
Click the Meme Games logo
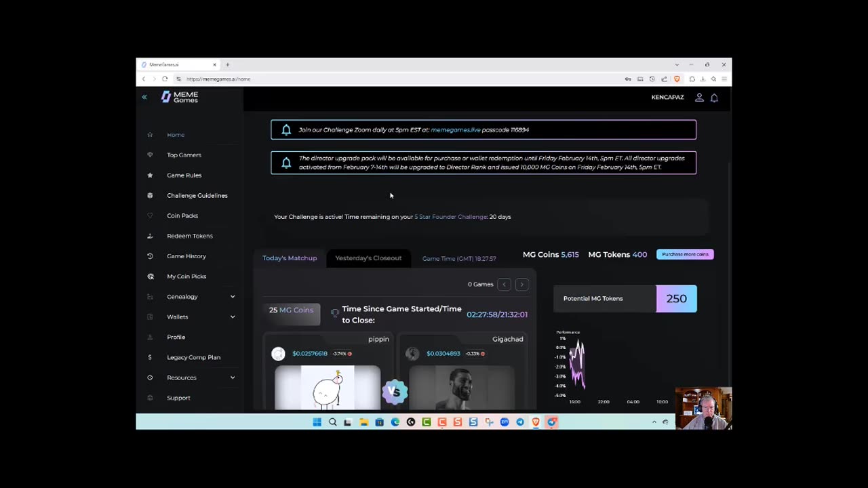[180, 97]
